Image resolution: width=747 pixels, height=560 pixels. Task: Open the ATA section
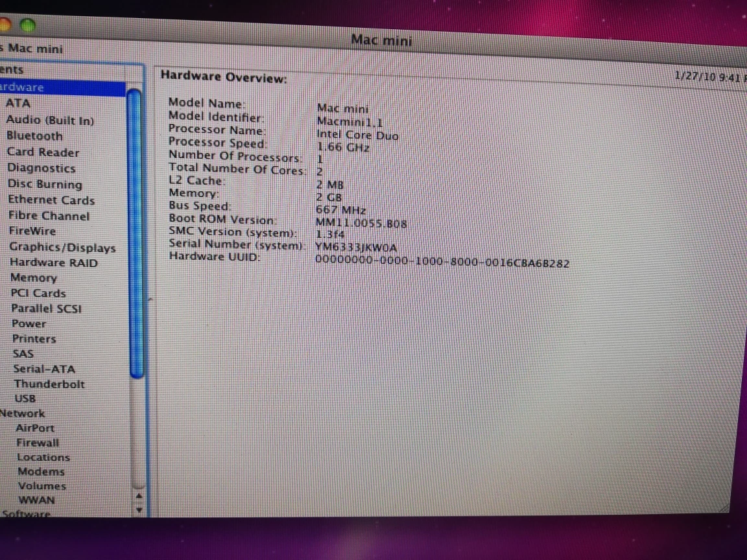pyautogui.click(x=18, y=103)
